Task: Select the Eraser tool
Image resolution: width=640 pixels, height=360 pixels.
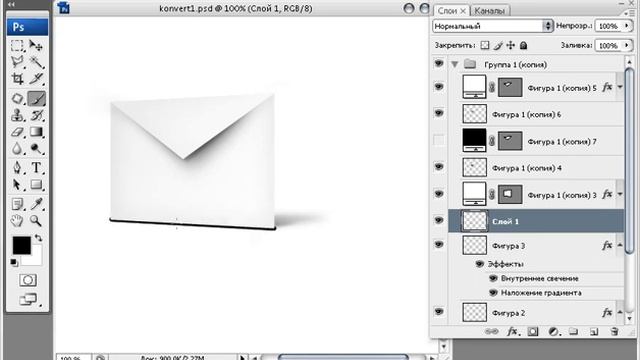Action: click(x=17, y=132)
